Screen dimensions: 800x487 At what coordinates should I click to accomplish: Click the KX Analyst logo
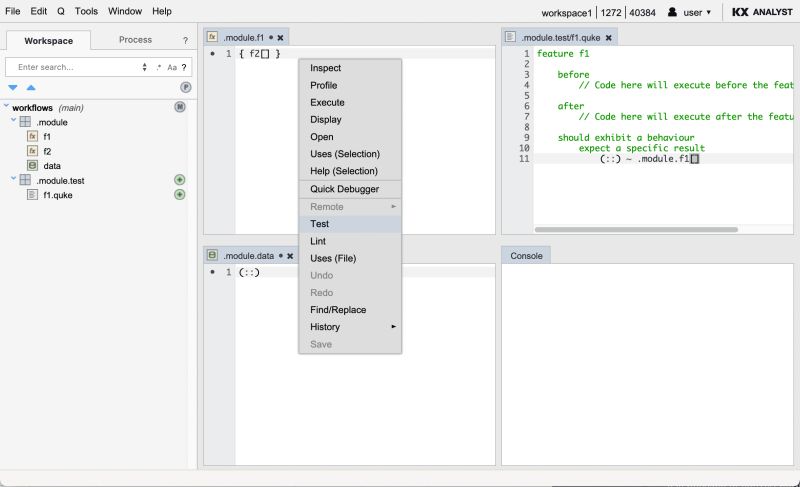coord(762,12)
